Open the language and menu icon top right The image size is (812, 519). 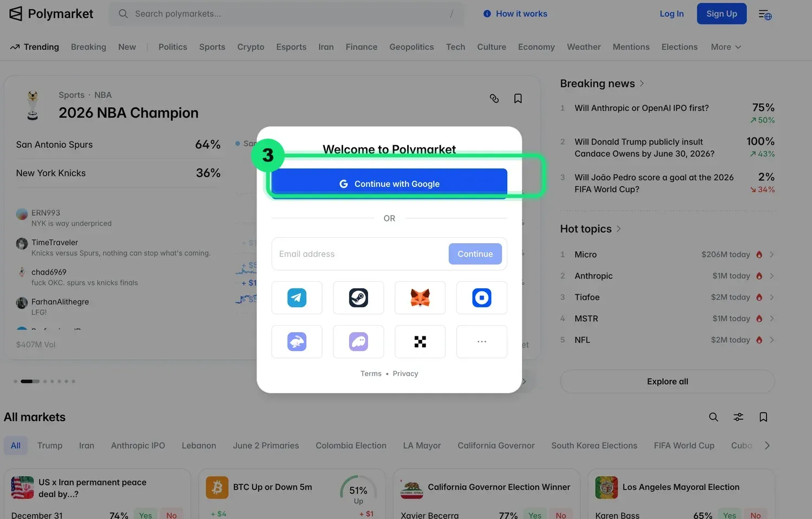[765, 14]
